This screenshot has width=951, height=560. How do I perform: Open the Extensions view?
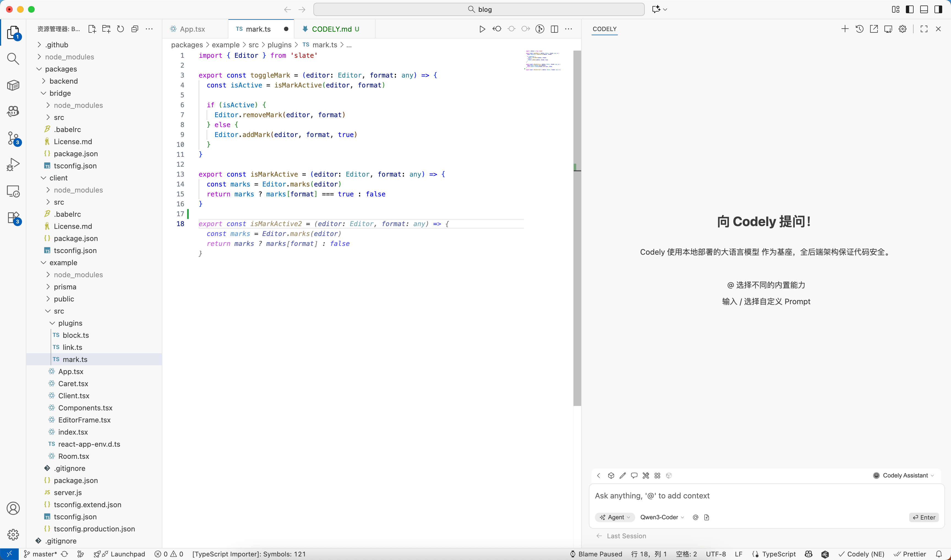coord(13,218)
